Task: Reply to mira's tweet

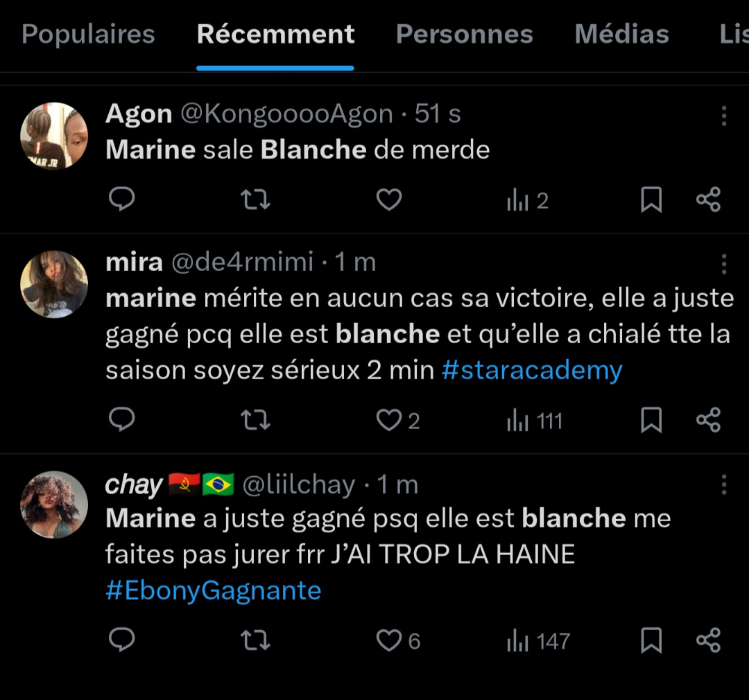Action: 122,420
